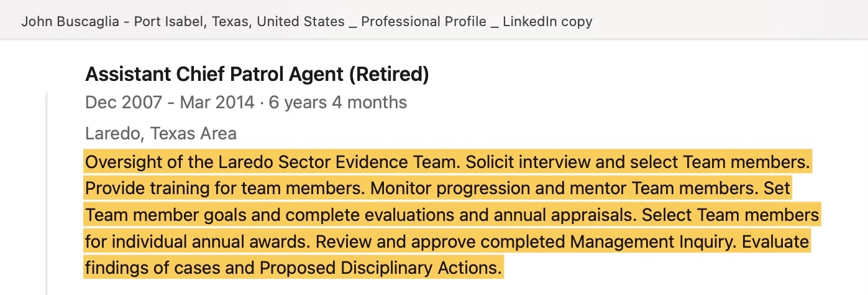
Task: Click "Professional Profile" in the window title
Action: (424, 21)
